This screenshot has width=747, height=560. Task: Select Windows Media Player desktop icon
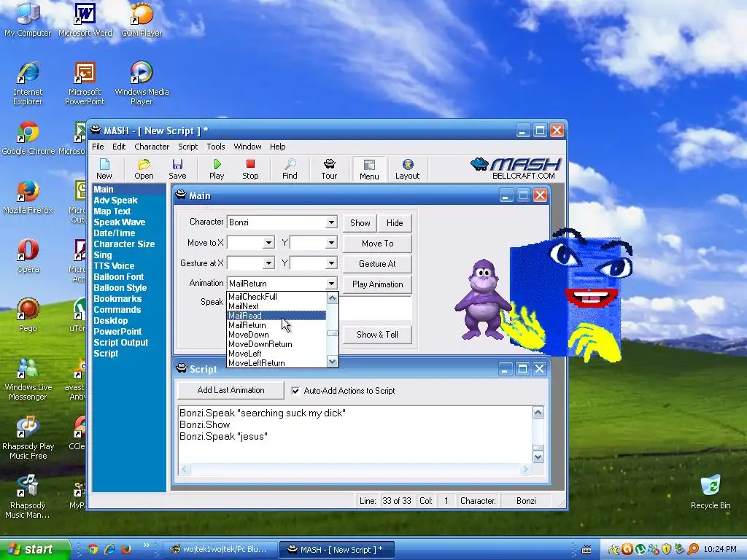pyautogui.click(x=142, y=83)
